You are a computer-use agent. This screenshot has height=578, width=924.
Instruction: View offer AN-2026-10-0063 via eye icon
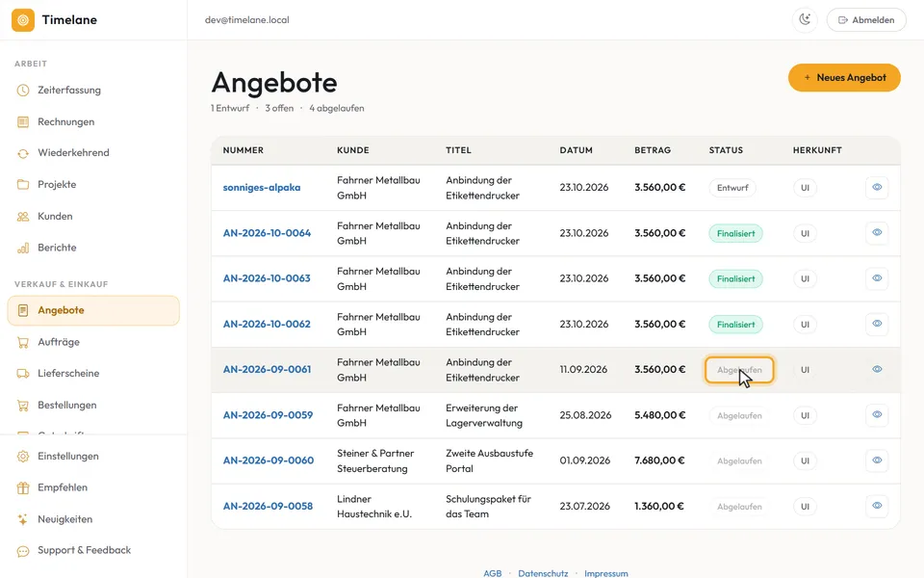pos(877,278)
